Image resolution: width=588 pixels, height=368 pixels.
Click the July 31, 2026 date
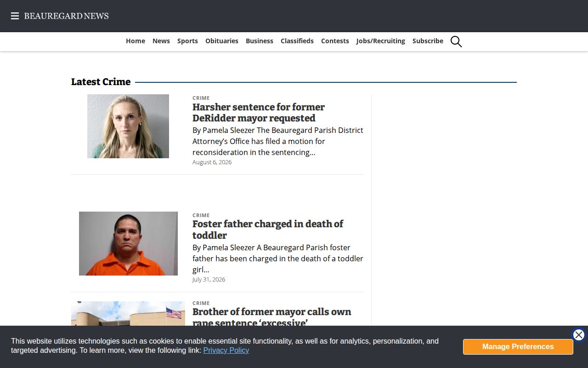click(x=209, y=280)
